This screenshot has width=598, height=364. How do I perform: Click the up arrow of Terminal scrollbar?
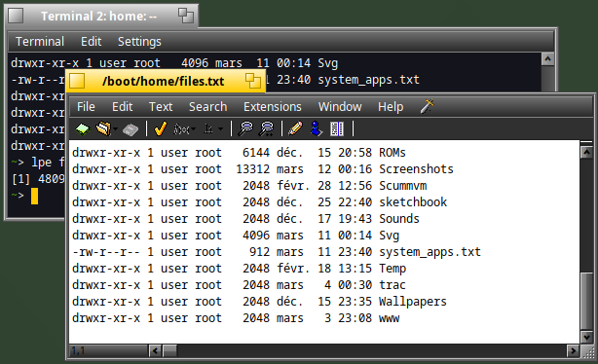pos(547,59)
